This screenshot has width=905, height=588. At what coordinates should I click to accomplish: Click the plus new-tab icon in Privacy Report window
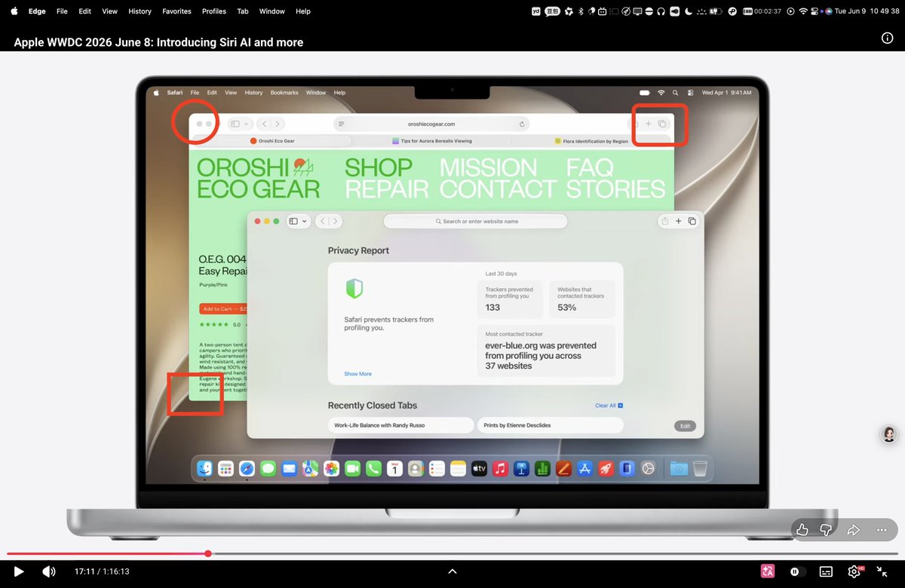678,221
